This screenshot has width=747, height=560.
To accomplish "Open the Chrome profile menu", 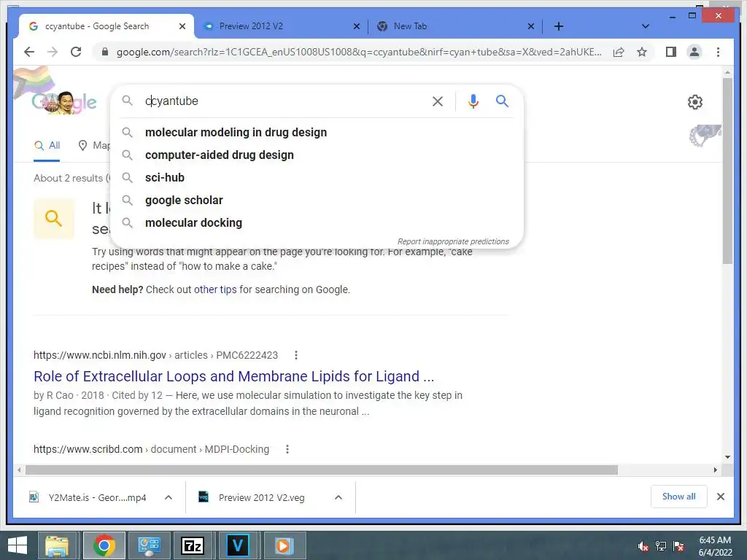I will click(694, 52).
